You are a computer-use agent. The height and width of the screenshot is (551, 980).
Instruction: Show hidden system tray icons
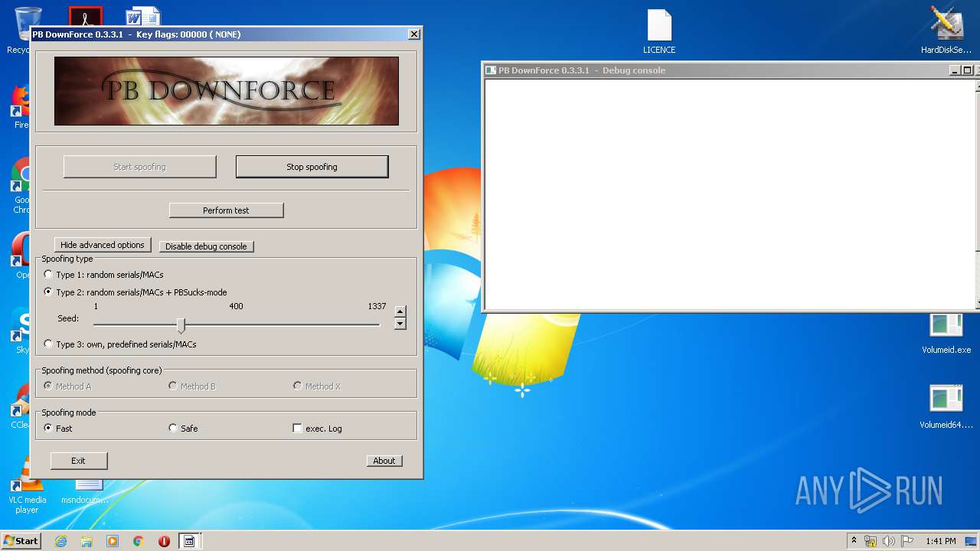(854, 541)
